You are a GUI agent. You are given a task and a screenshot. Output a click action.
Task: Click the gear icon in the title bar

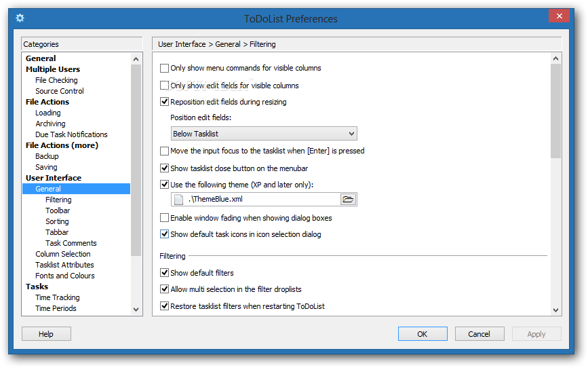point(20,18)
